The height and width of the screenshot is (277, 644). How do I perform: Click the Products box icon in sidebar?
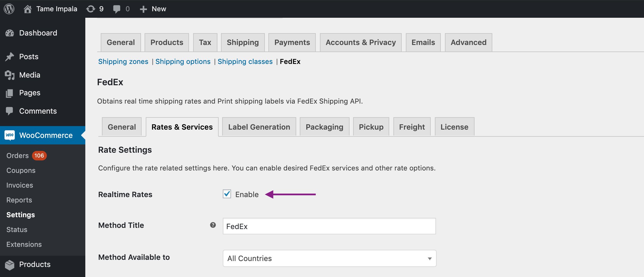pyautogui.click(x=9, y=265)
